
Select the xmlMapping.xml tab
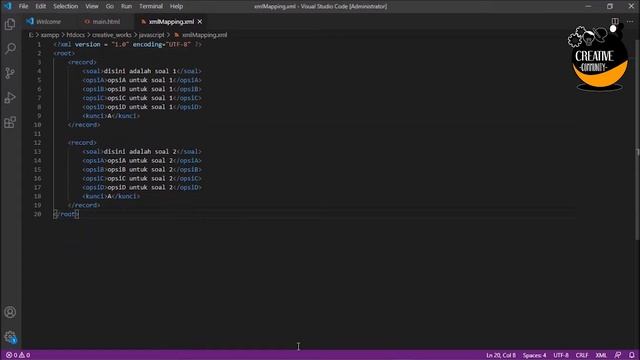tap(171, 22)
